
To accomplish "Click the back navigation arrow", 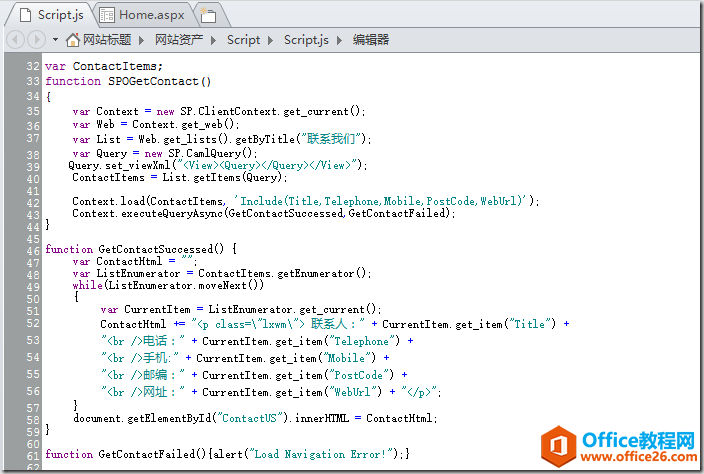I will (x=15, y=40).
